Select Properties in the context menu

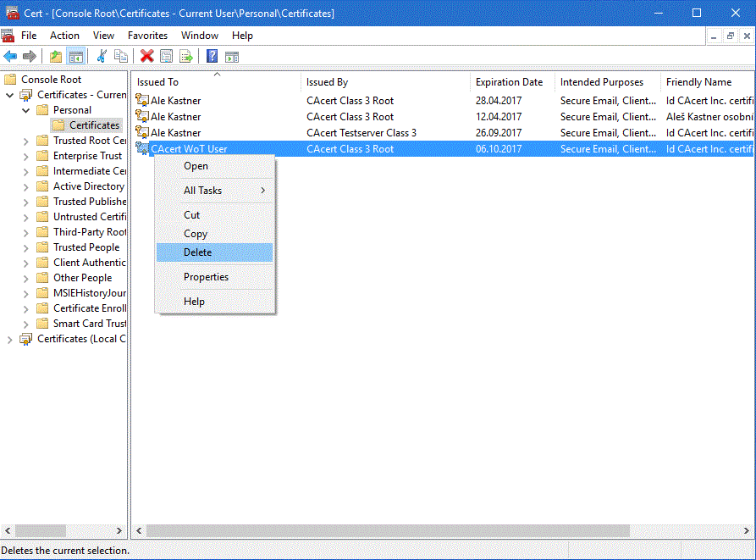(206, 277)
